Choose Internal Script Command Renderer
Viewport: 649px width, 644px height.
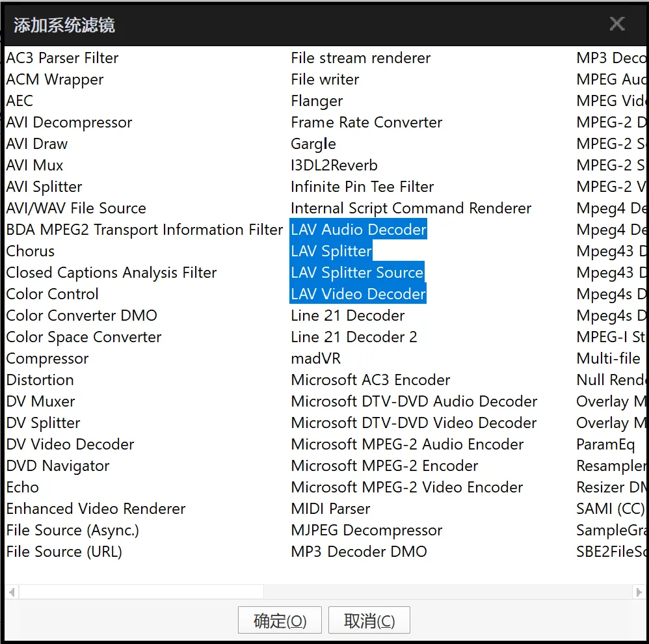411,208
